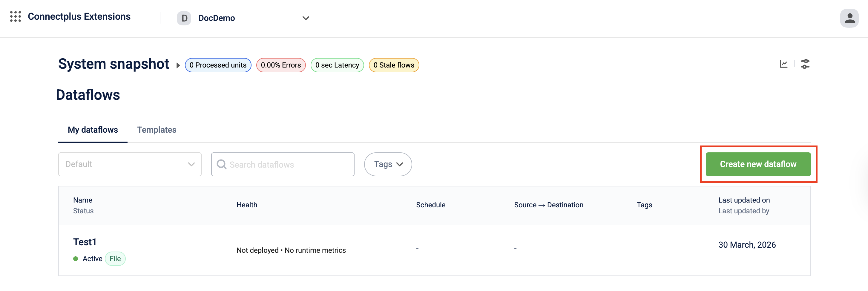Viewport: 868px width, 291px height.
Task: Click Create new dataflow button
Action: click(x=758, y=164)
